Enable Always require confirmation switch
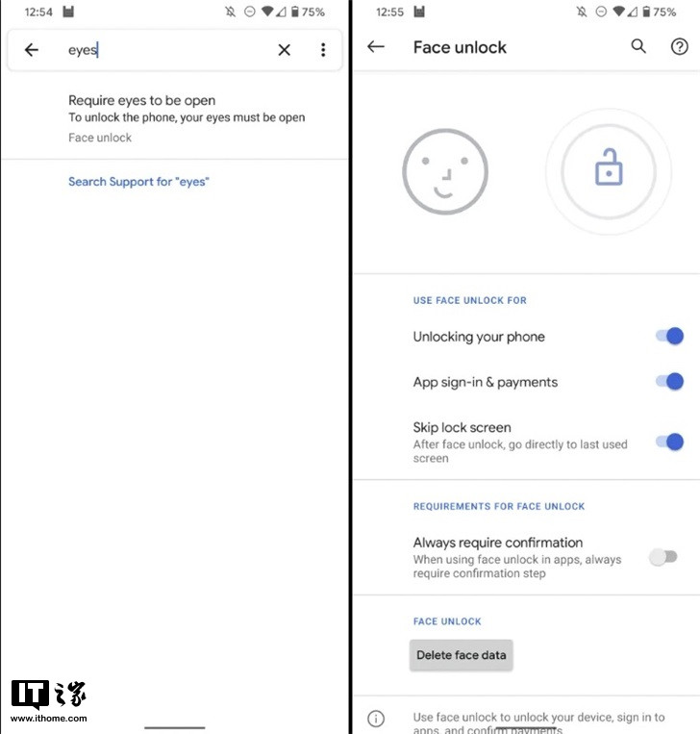 click(663, 557)
